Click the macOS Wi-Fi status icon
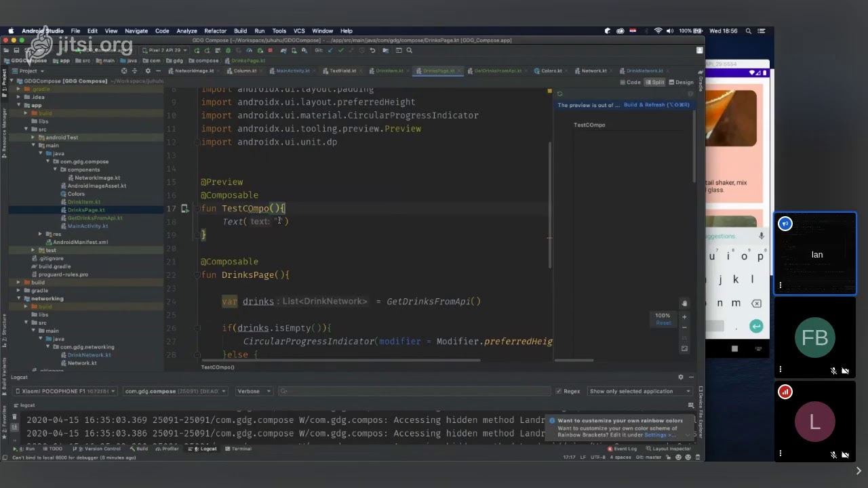Image resolution: width=868 pixels, height=488 pixels. (658, 30)
